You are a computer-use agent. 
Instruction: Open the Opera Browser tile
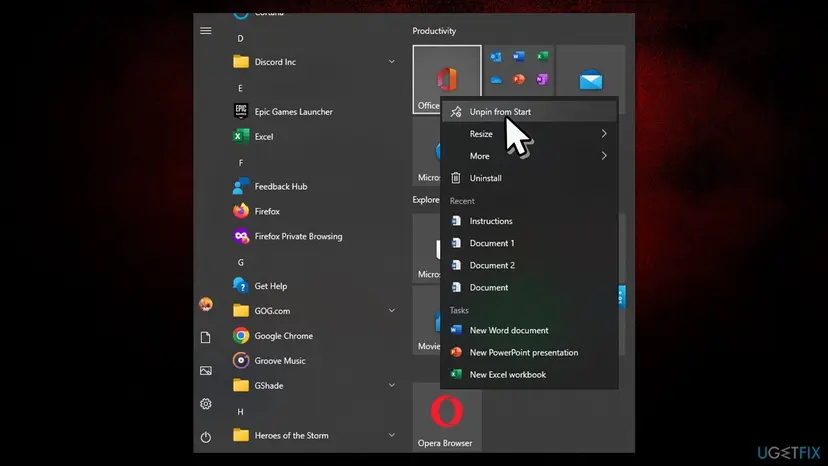[447, 417]
